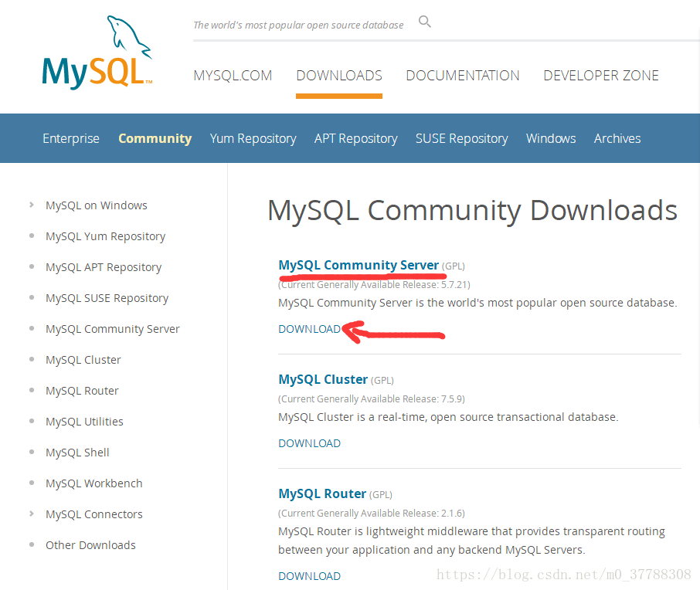700x590 pixels.
Task: Click the Community Server description sentence
Action: tap(477, 303)
